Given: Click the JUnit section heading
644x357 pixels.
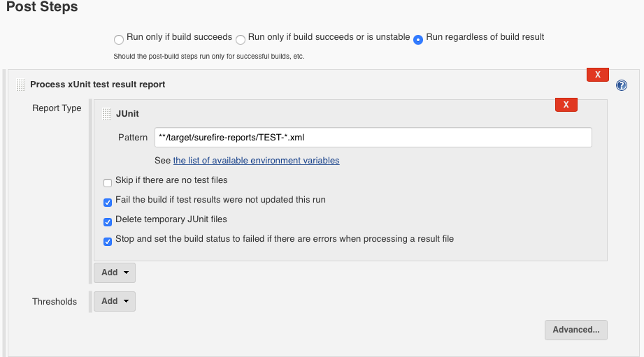Looking at the screenshot, I should click(x=127, y=114).
